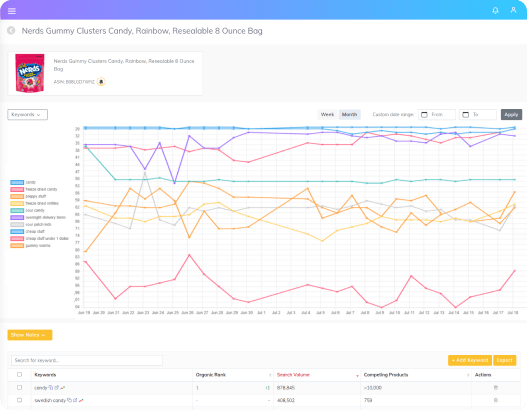Toggle sour candy legend series
This screenshot has width=527, height=411.
pos(27,210)
